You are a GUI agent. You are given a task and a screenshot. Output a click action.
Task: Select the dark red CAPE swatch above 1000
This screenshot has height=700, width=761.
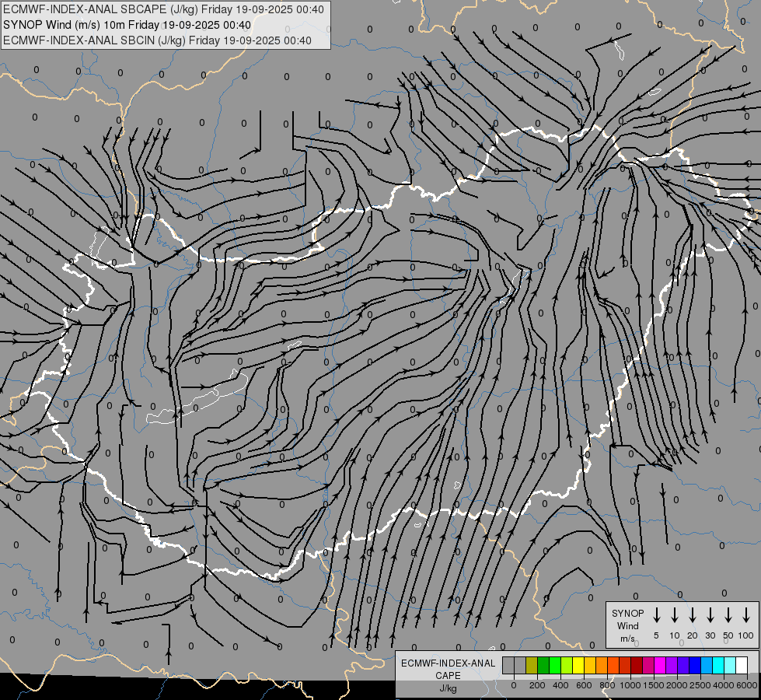(637, 665)
